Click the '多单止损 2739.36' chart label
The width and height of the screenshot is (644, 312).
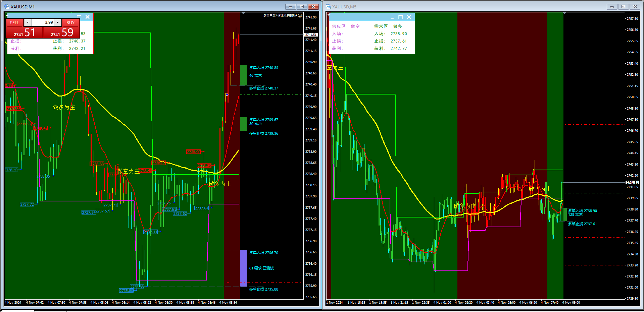(x=263, y=133)
